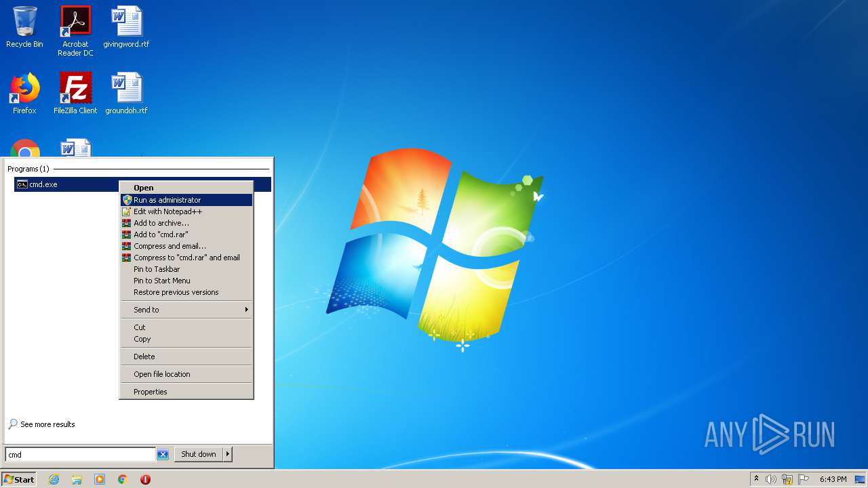The width and height of the screenshot is (868, 488).
Task: Open Chrome from the taskbar
Action: click(x=123, y=479)
